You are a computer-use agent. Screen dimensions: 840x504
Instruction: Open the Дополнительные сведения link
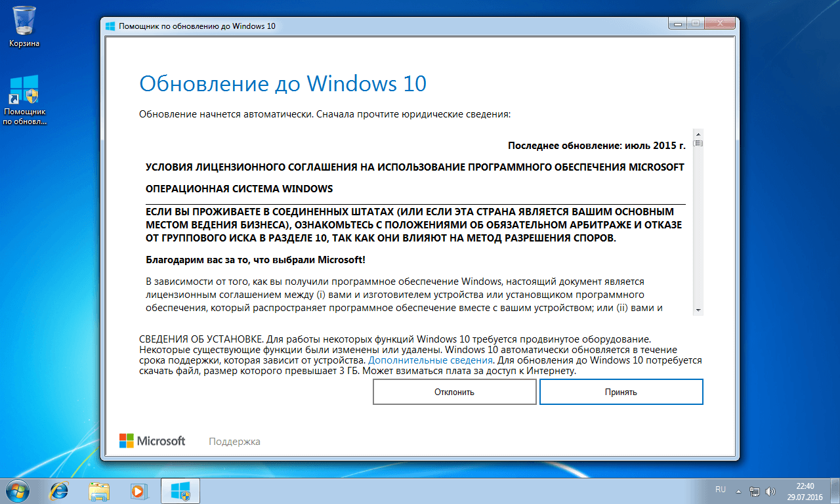430,360
